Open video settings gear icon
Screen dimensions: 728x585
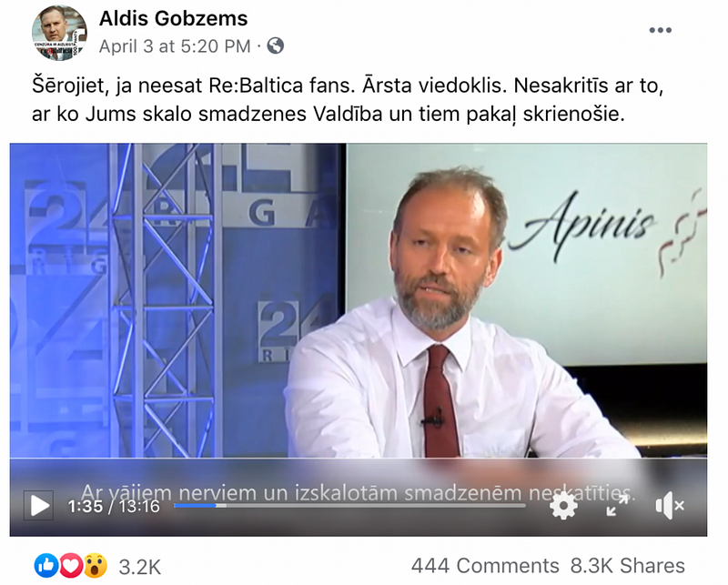tap(563, 506)
